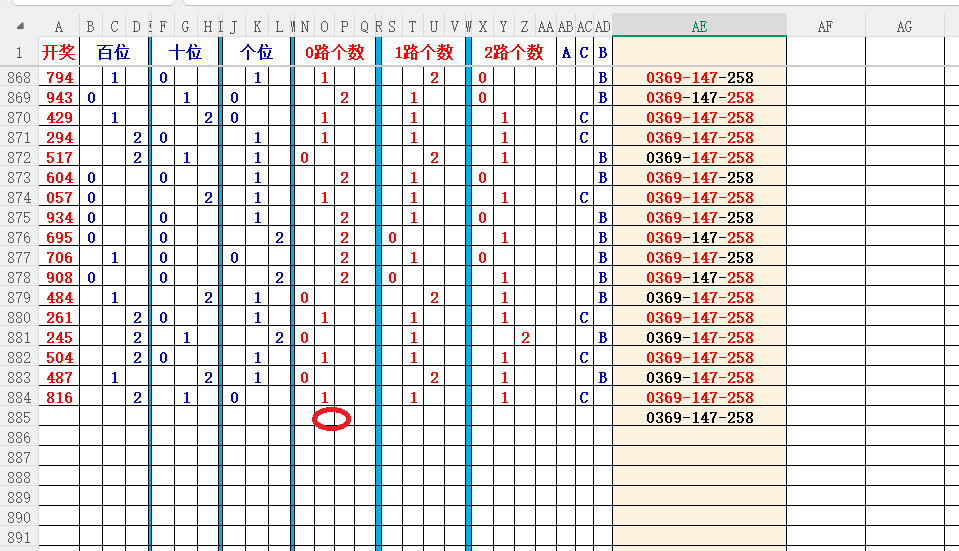Select row 868 header
Viewport: 959px width, 551px height.
pos(19,78)
